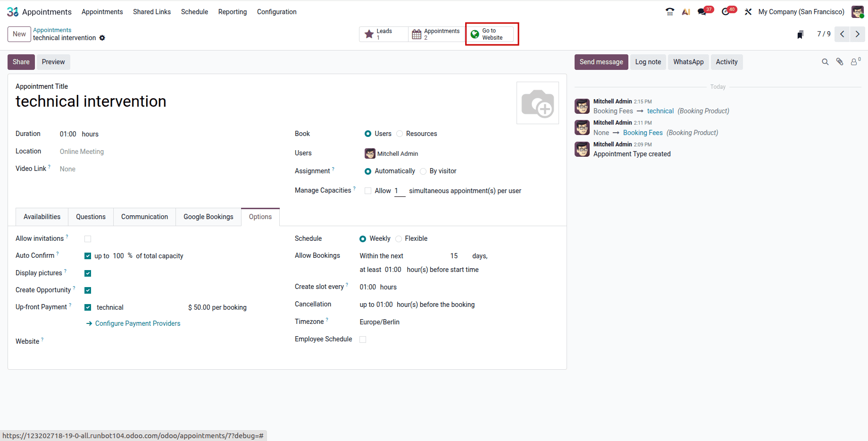Toggle the Auto Confirm checkbox
Screen dimensions: 868x441
(x=88, y=256)
